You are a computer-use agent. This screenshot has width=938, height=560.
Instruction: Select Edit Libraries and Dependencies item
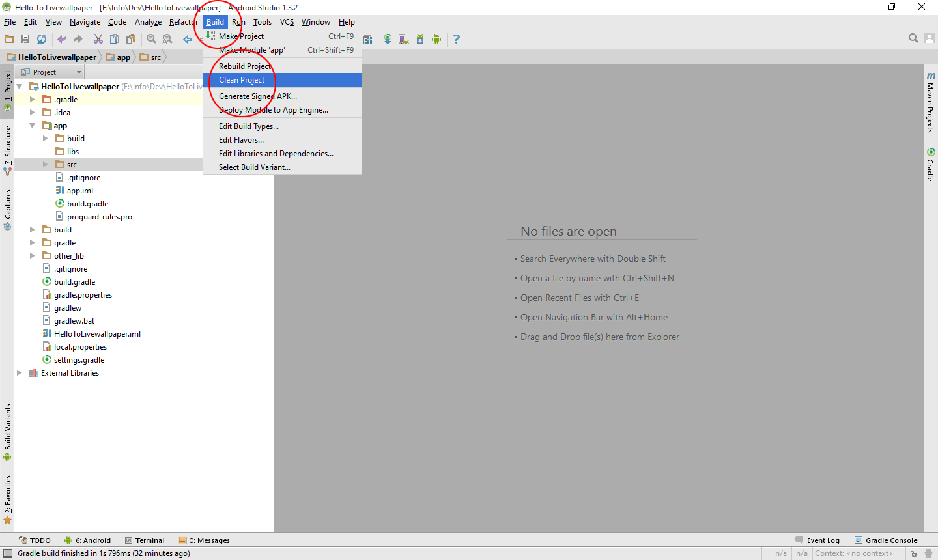pyautogui.click(x=282, y=154)
